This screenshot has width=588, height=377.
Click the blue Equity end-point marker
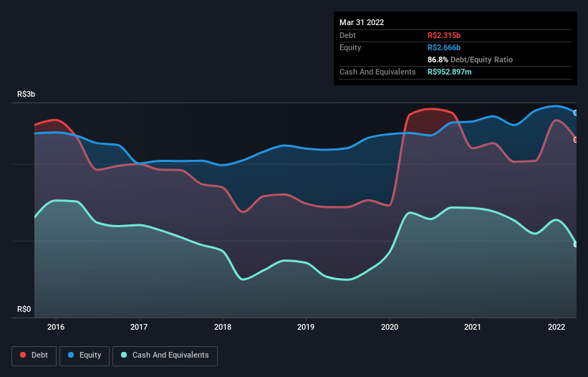click(576, 113)
